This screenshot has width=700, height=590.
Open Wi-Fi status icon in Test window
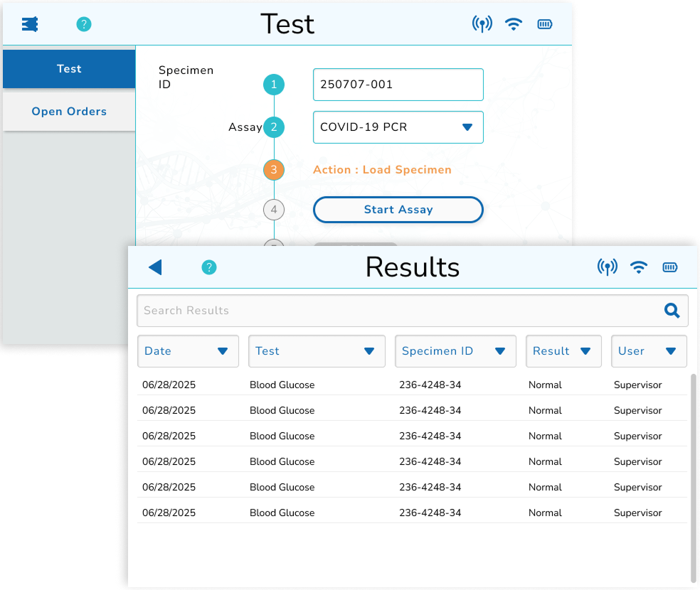514,24
